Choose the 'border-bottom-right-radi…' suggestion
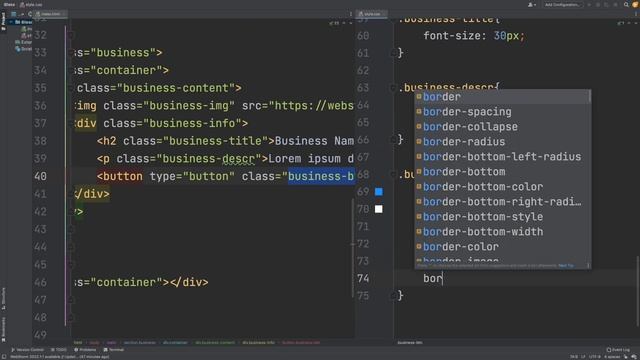The width and height of the screenshot is (640, 360). point(502,202)
